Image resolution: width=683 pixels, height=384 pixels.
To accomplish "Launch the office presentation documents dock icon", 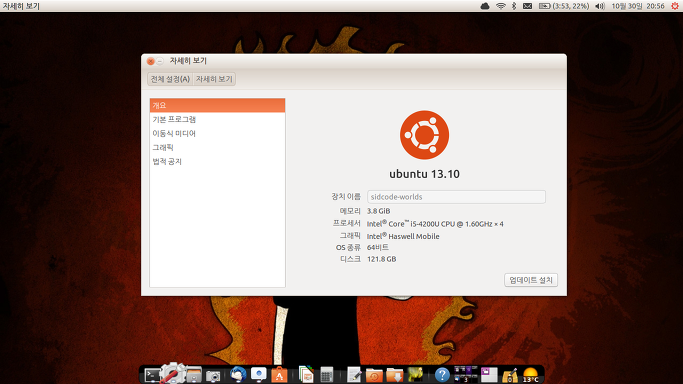I will pyautogui.click(x=306, y=375).
